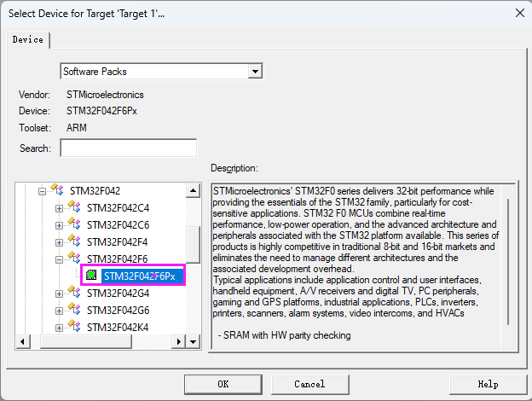
Task: Click the Description box vertical scrollbar
Action: pyautogui.click(x=508, y=261)
